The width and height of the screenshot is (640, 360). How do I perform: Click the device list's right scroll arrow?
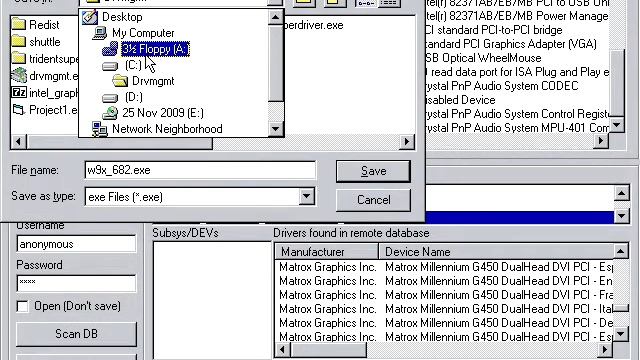coord(601,141)
